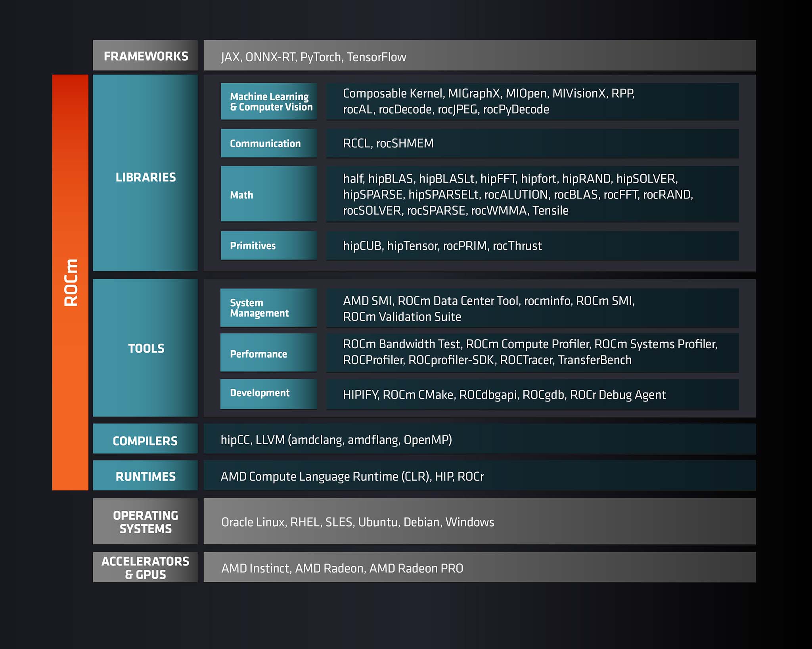
Task: Click the orange vertical ROCm bar
Action: (x=70, y=282)
